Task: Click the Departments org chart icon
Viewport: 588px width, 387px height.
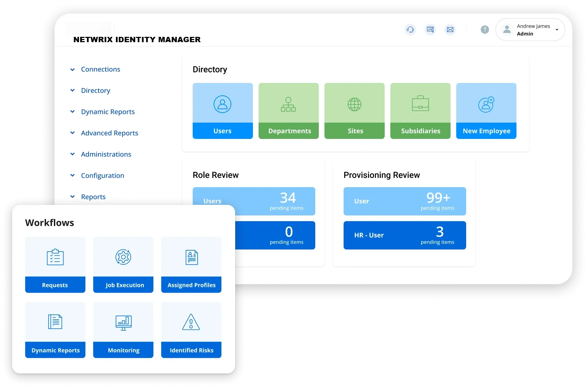Action: 288,104
